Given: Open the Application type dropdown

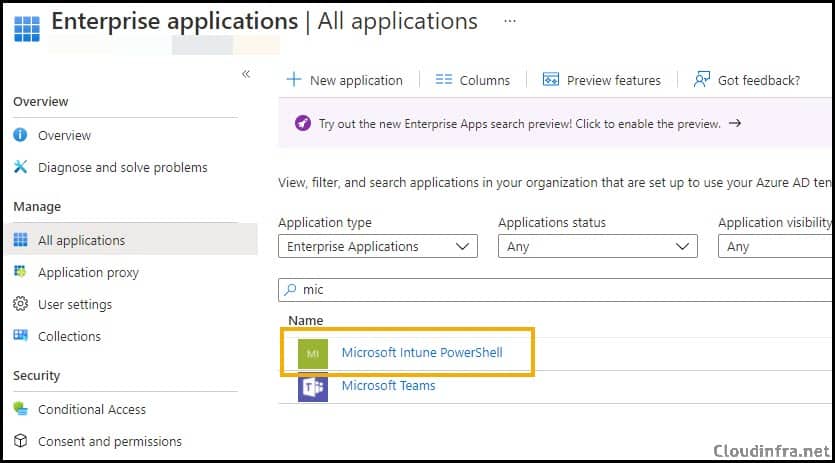Looking at the screenshot, I should click(378, 246).
